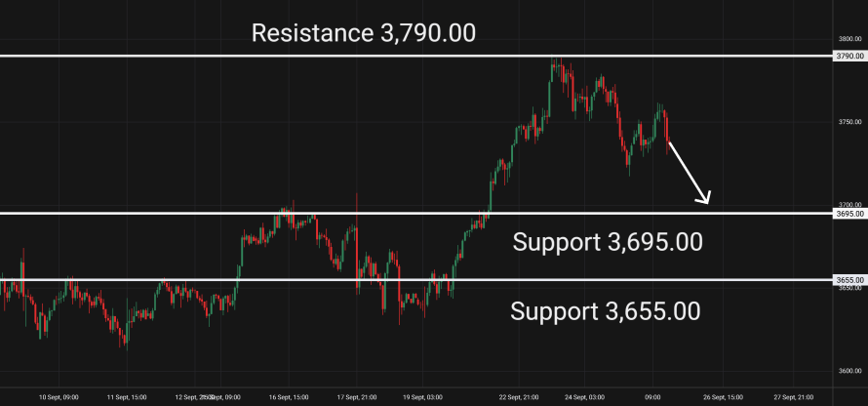
Task: Select the Support 3,695.00 text annotation
Action: tap(608, 242)
